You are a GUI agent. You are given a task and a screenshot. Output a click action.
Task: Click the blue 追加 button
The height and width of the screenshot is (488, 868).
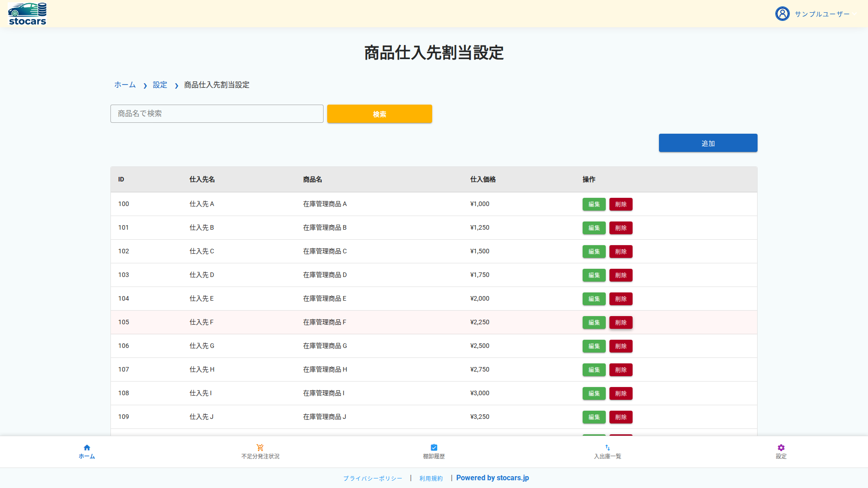pyautogui.click(x=708, y=143)
